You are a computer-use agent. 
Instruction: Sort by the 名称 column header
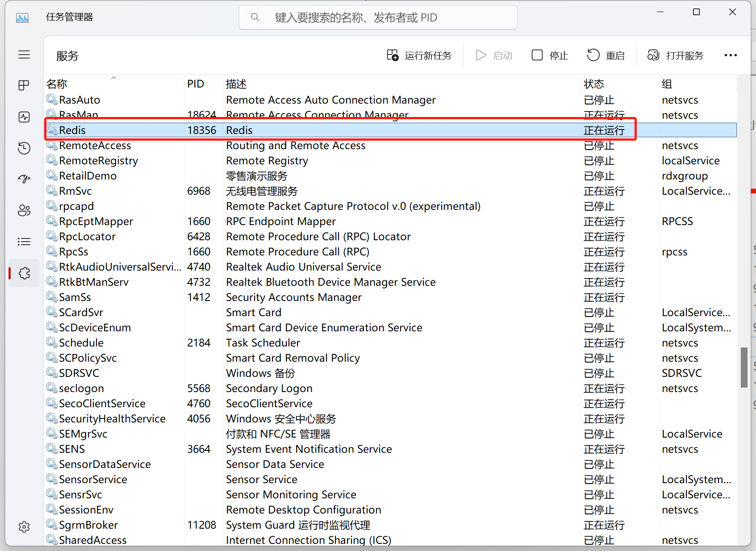click(x=114, y=83)
